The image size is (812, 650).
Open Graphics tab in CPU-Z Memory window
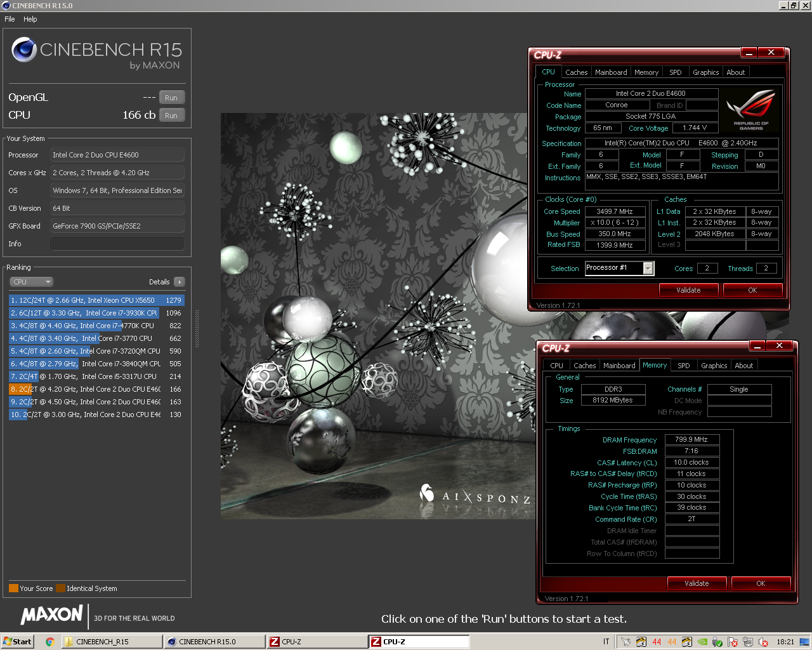pos(714,366)
